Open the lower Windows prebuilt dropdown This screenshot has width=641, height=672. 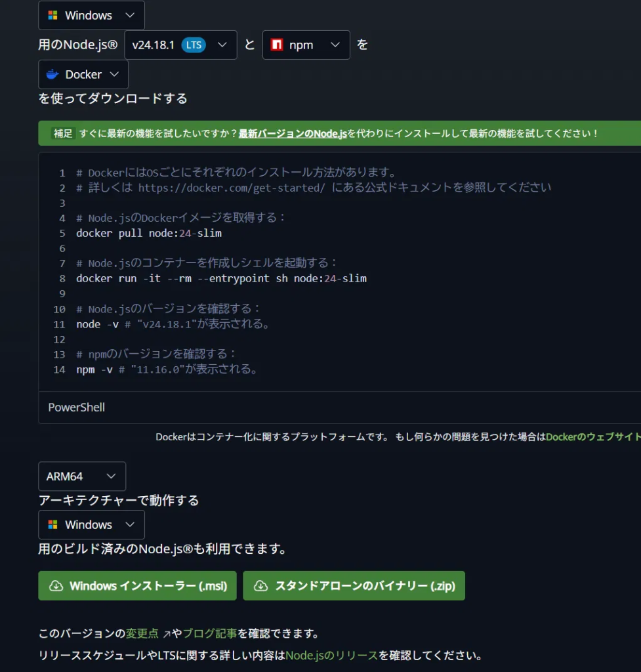point(91,524)
